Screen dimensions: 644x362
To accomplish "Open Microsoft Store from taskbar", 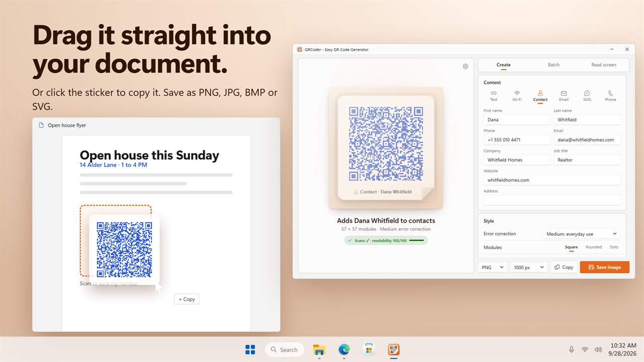I will pos(369,349).
